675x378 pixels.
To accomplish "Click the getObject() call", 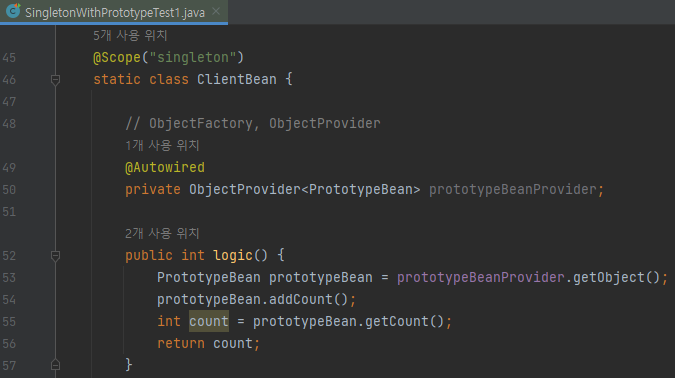I will coord(616,277).
